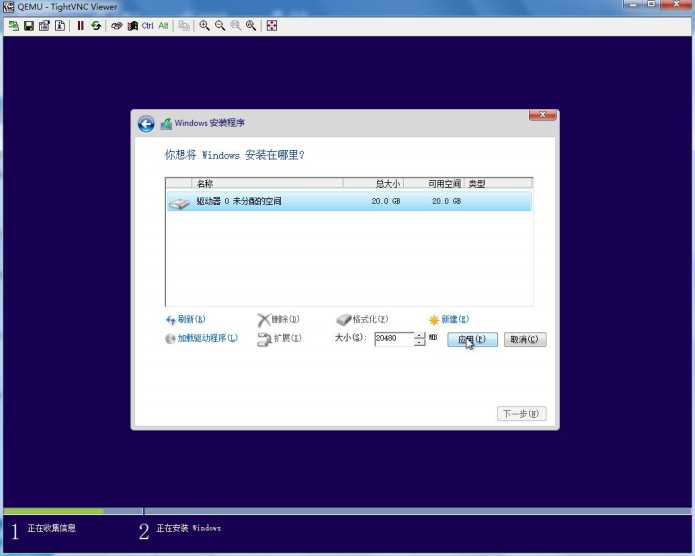The width and height of the screenshot is (695, 556).
Task: Save the VNC connection settings
Action: pyautogui.click(x=29, y=26)
